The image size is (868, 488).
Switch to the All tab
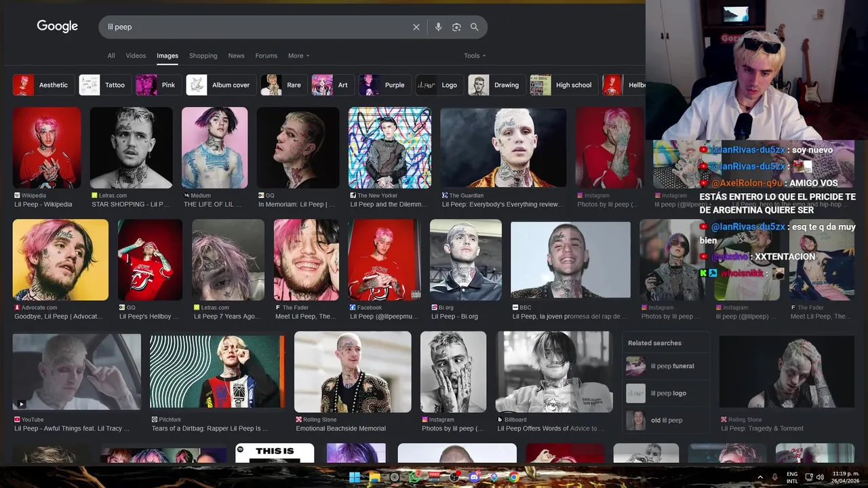click(x=111, y=56)
